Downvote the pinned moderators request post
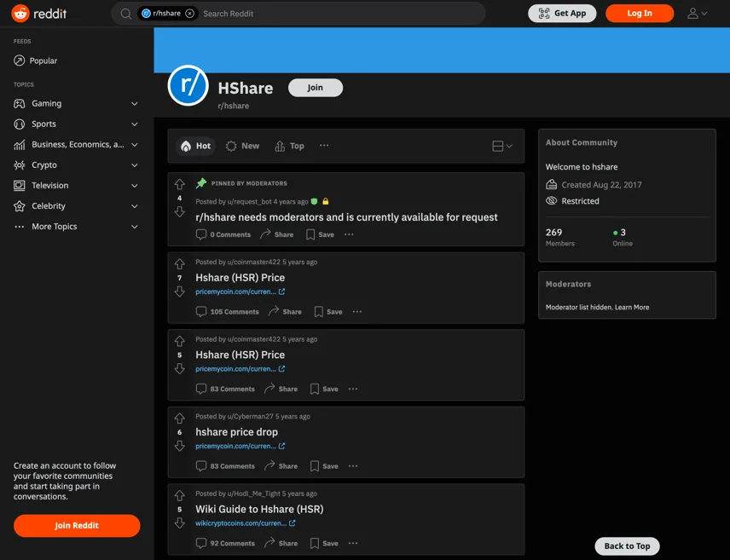Image resolution: width=730 pixels, height=560 pixels. pos(180,212)
